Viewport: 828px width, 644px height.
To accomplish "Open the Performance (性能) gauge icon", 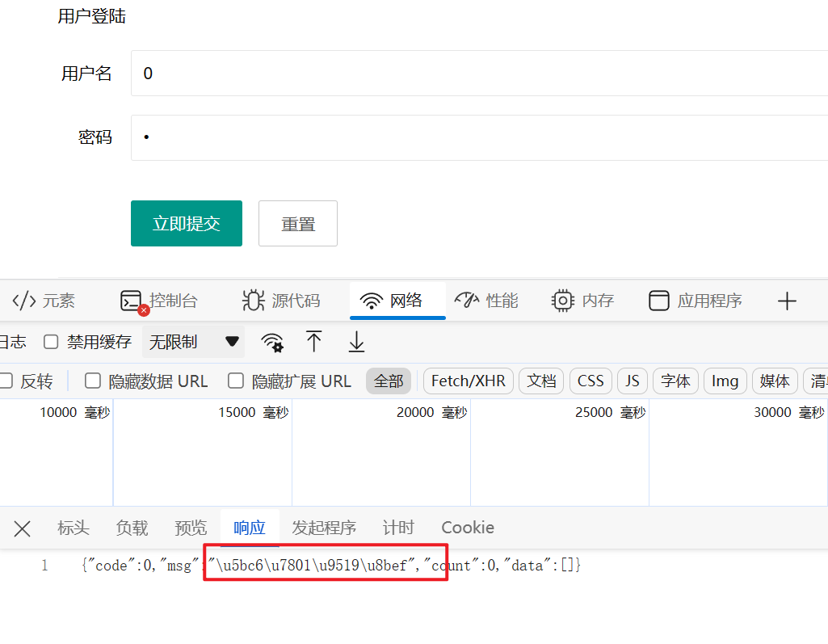I will [468, 301].
